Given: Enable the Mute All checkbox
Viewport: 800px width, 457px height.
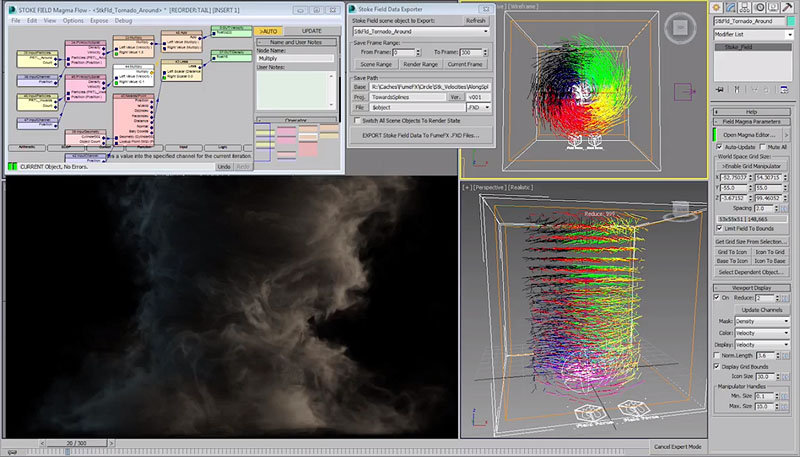Looking at the screenshot, I should tap(764, 146).
